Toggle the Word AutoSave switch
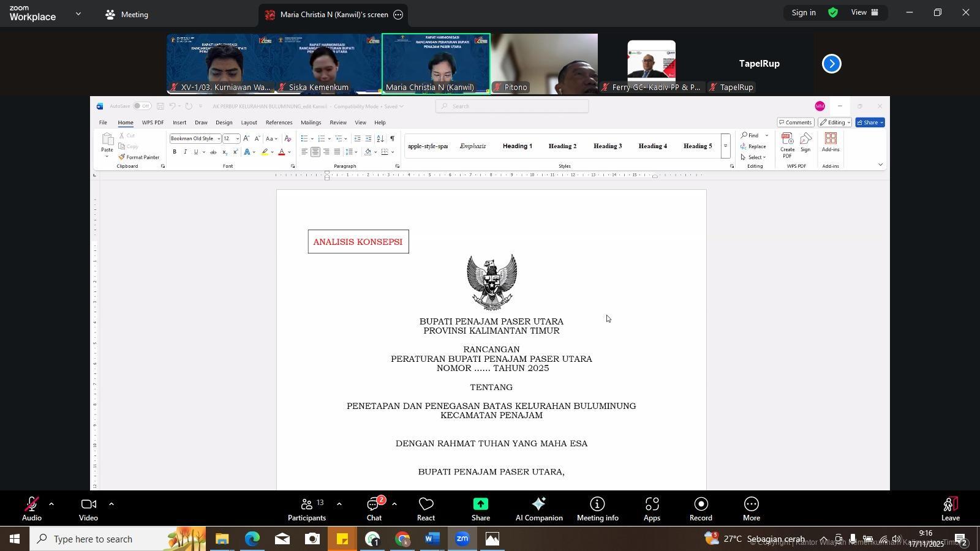The image size is (980, 551). click(141, 107)
